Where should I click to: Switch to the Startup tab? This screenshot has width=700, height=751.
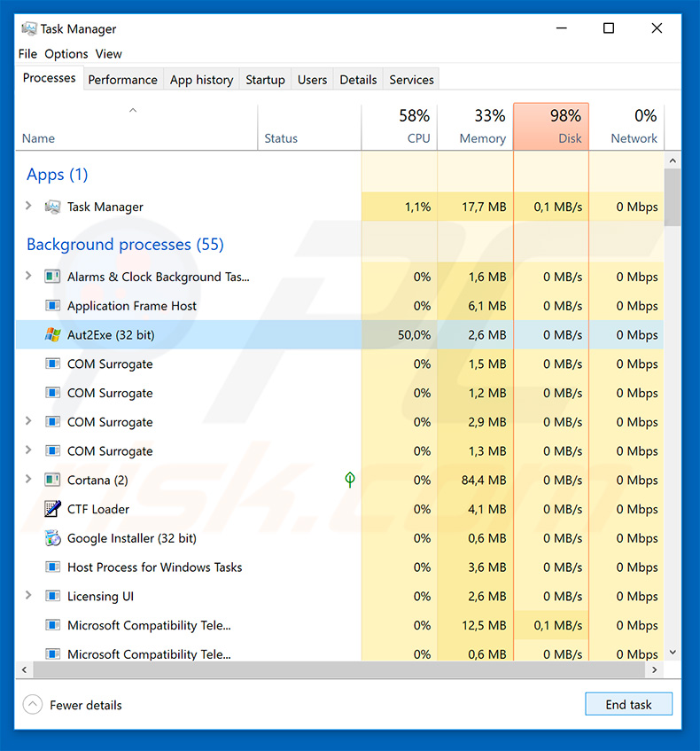click(x=265, y=80)
